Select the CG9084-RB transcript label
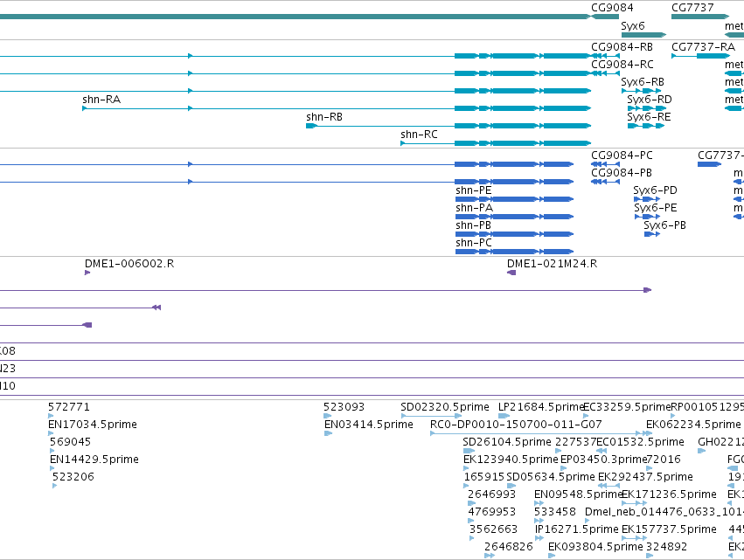 point(622,47)
